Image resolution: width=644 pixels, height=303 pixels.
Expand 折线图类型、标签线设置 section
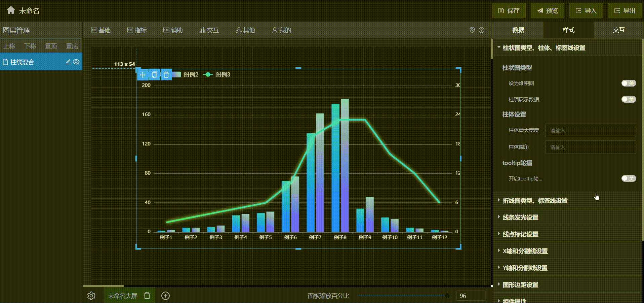pyautogui.click(x=535, y=201)
